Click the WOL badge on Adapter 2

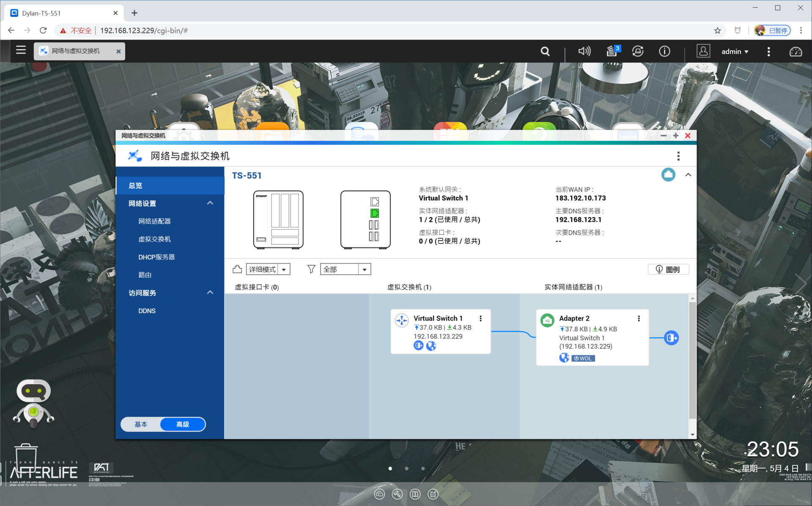click(583, 358)
